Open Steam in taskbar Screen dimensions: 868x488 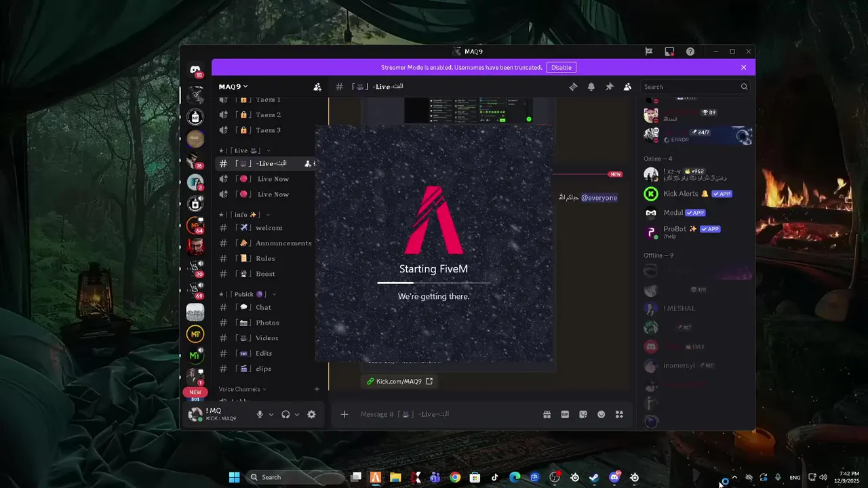click(x=594, y=477)
